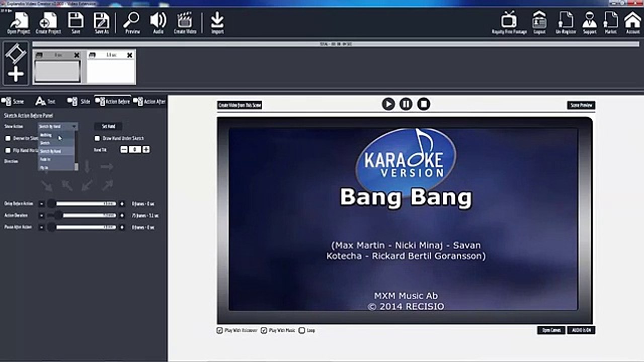Open the Show Action dropdown

coord(58,127)
